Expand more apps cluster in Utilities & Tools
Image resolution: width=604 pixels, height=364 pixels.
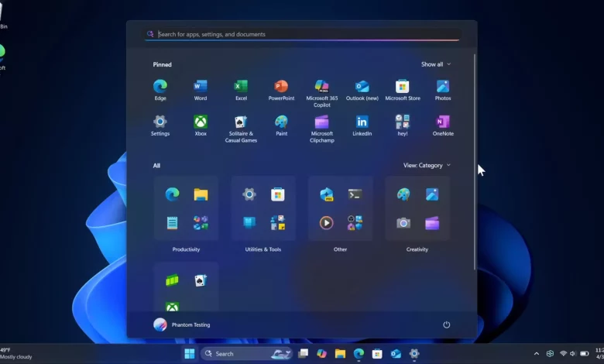click(278, 222)
